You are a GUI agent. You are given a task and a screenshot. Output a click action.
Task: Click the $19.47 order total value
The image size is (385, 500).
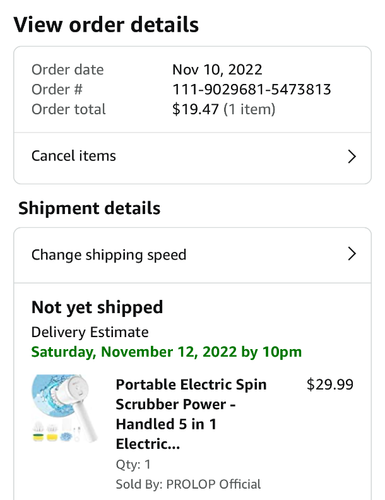pyautogui.click(x=195, y=109)
